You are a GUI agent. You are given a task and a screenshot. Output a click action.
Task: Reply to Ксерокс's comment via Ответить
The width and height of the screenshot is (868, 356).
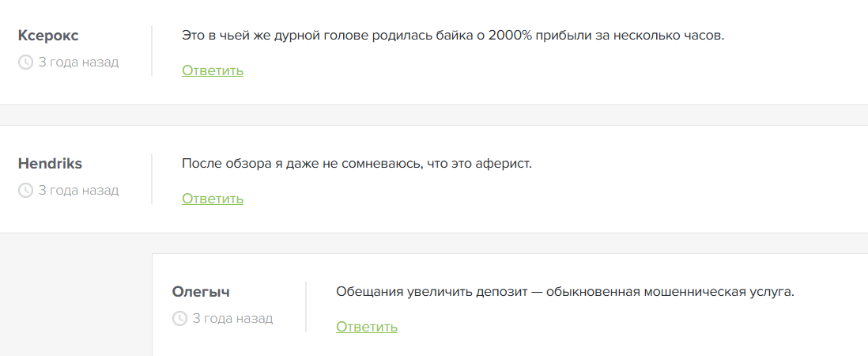point(213,70)
